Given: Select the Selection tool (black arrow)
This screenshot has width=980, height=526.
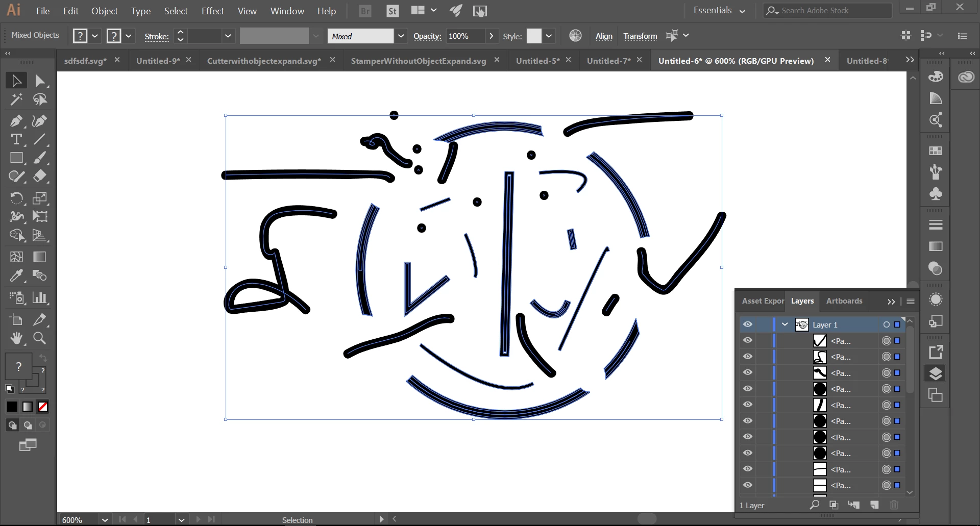Looking at the screenshot, I should pyautogui.click(x=16, y=81).
